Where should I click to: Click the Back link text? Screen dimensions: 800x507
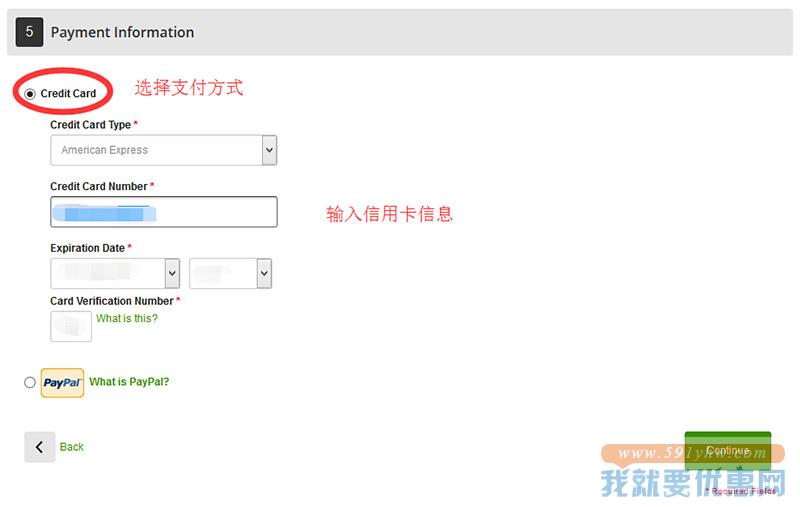(x=71, y=447)
